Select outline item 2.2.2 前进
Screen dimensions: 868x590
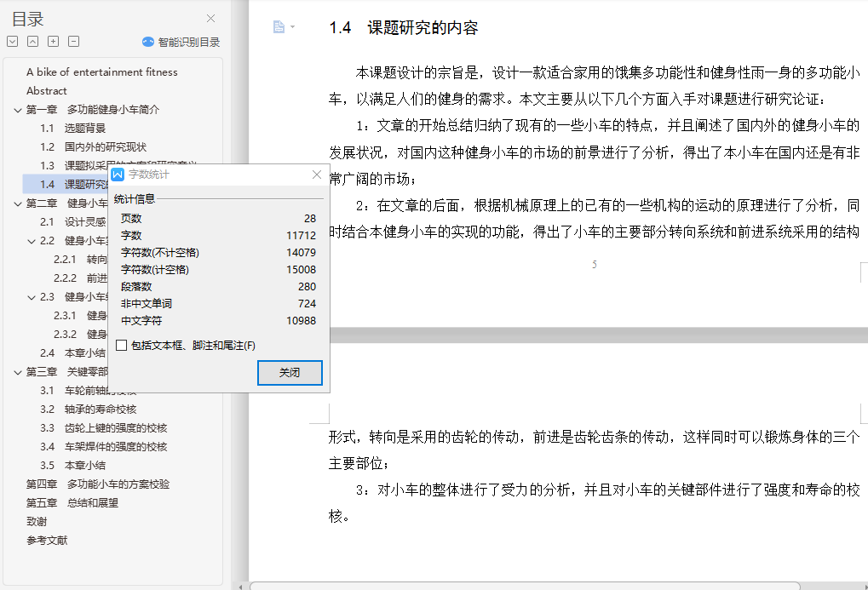click(x=80, y=278)
